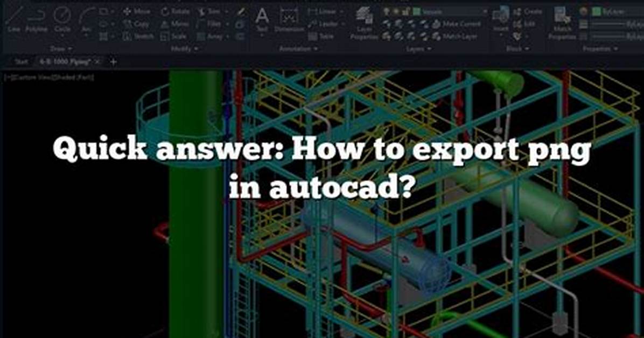The image size is (644, 338).
Task: Click the ByLayer green color swatch
Action: (x=597, y=11)
